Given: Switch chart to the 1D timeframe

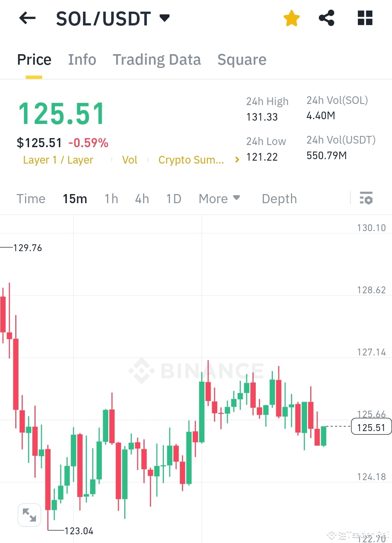Looking at the screenshot, I should point(173,198).
